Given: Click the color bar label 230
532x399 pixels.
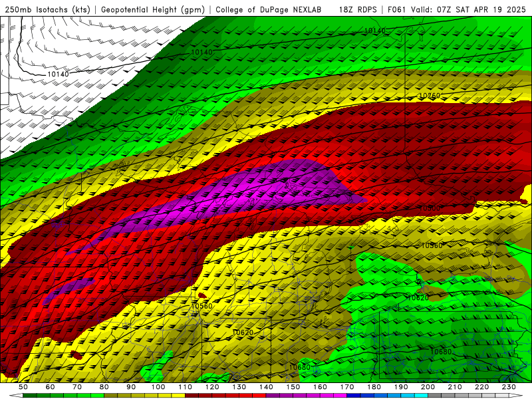Looking at the screenshot, I should click(509, 387).
